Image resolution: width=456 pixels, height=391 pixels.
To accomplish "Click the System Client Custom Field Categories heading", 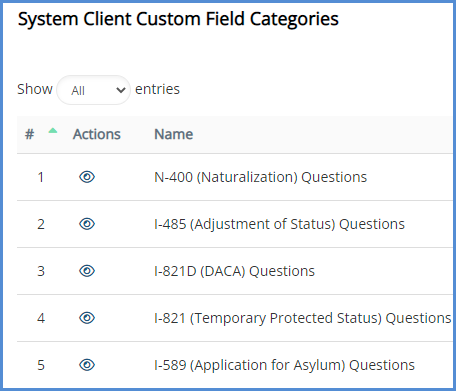I will tap(178, 19).
